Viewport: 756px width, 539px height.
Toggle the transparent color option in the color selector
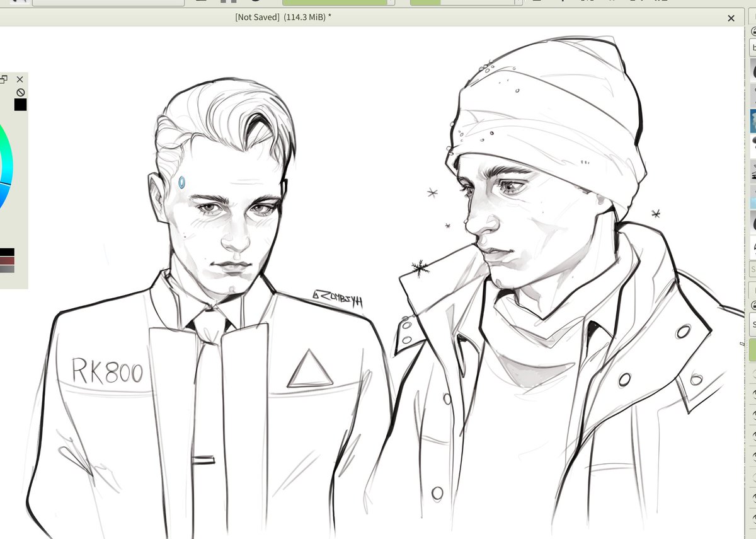[x=21, y=91]
